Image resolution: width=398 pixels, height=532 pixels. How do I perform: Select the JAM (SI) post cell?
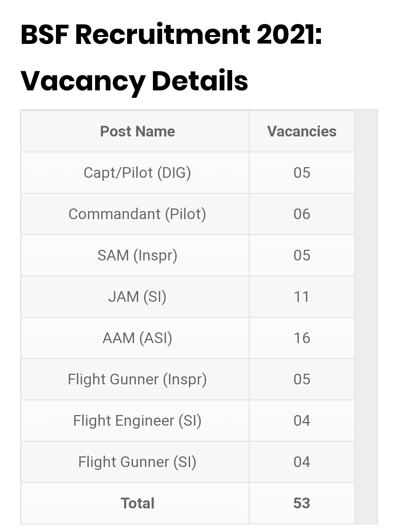137,297
